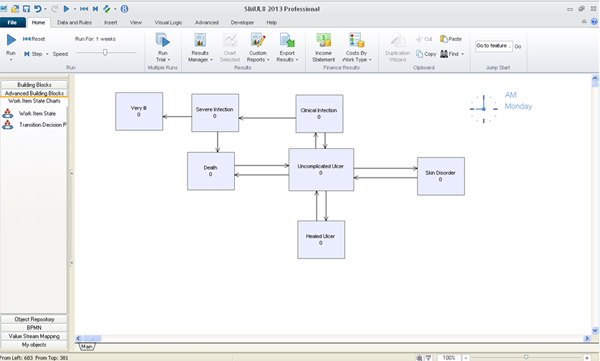Select the Main sheet tab at bottom
Viewport: 600px width, 361px height.
tap(87, 346)
